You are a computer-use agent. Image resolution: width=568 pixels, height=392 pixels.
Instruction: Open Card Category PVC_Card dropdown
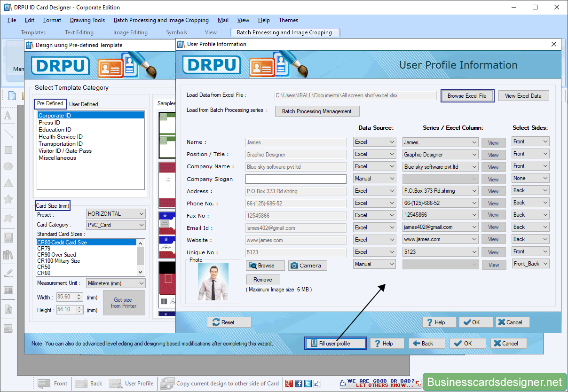116,225
